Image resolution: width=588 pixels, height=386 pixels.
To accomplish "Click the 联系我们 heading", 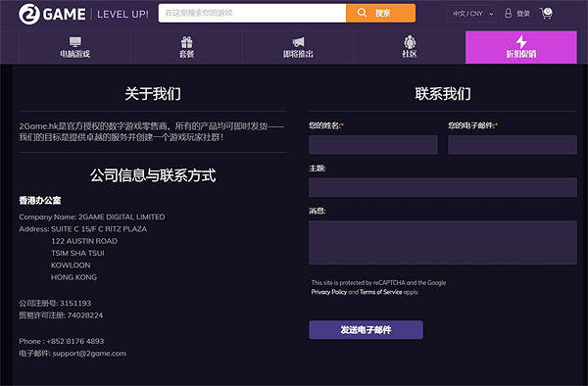I will 443,94.
